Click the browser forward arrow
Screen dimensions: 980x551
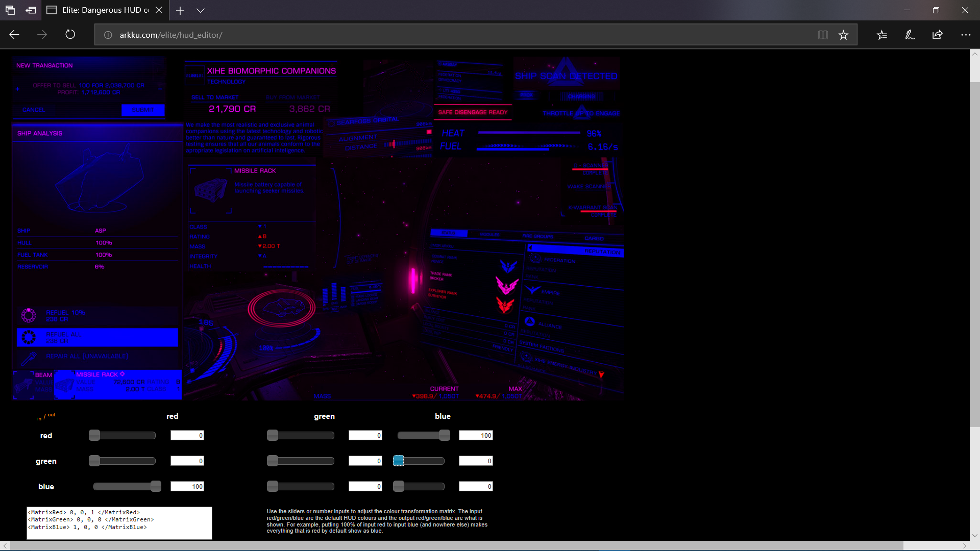tap(42, 35)
